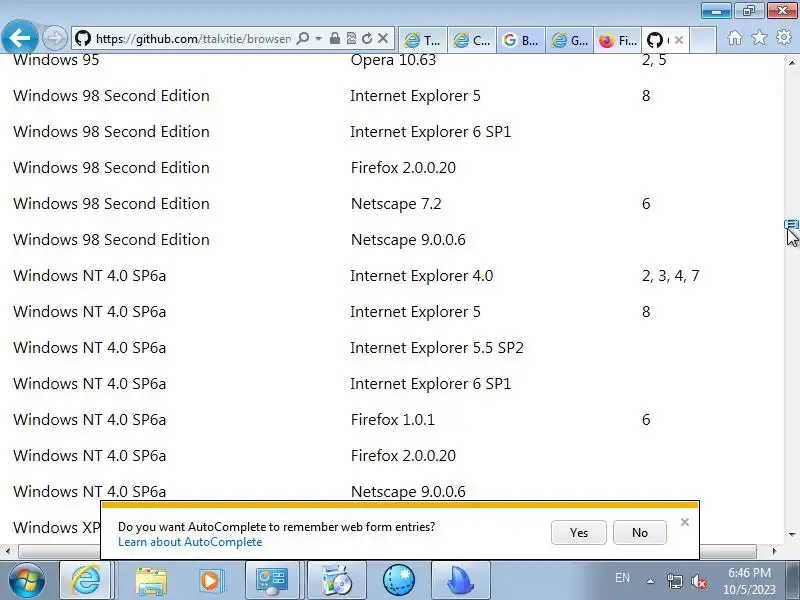Viewport: 800px width, 600px height.
Task: Switch to the tab labeled 'T...'
Action: tap(422, 40)
